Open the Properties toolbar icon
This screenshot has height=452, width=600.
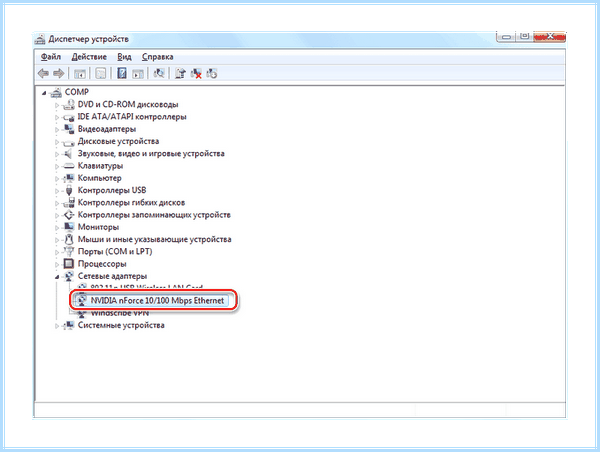click(101, 73)
